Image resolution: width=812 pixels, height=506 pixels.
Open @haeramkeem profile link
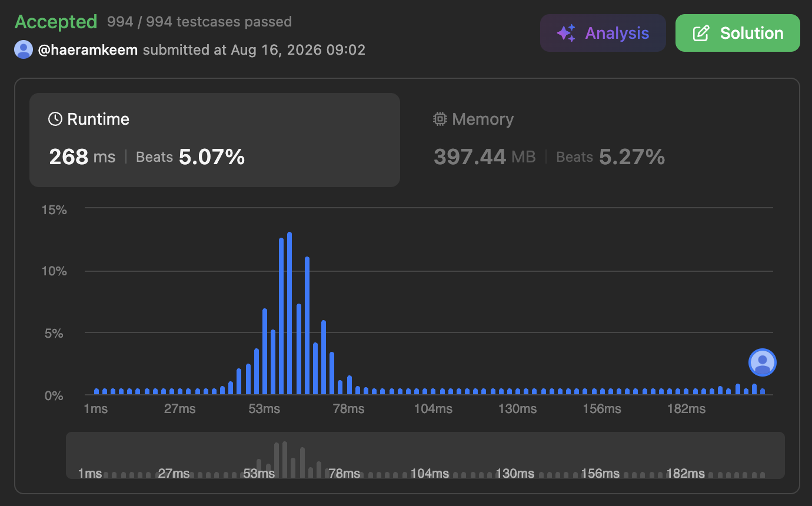[x=88, y=50]
